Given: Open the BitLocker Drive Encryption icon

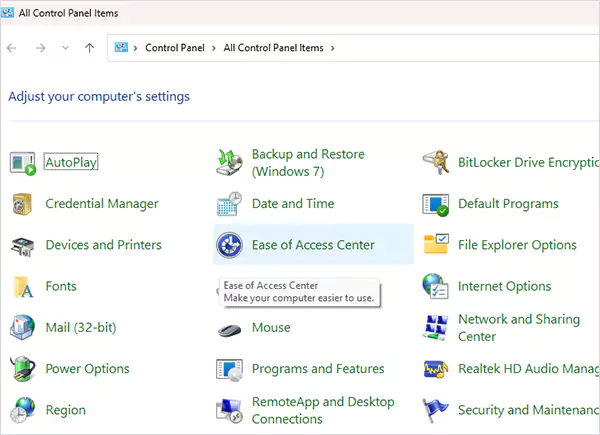Looking at the screenshot, I should tap(435, 163).
